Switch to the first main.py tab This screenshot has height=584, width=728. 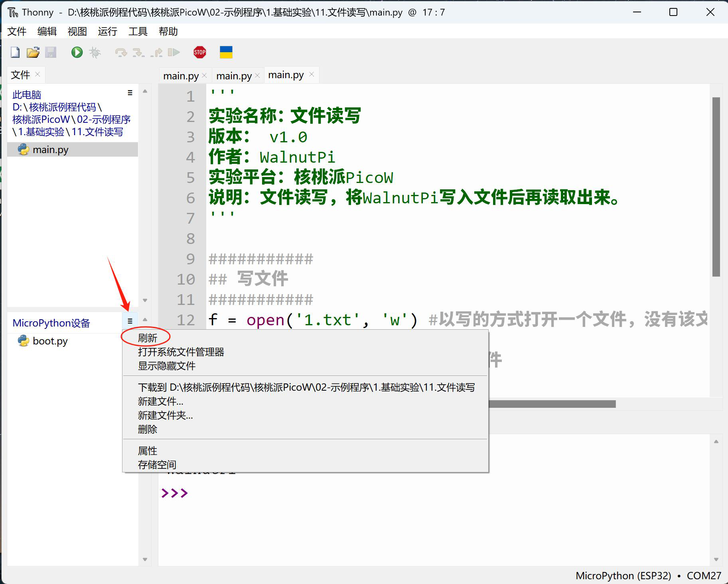181,76
